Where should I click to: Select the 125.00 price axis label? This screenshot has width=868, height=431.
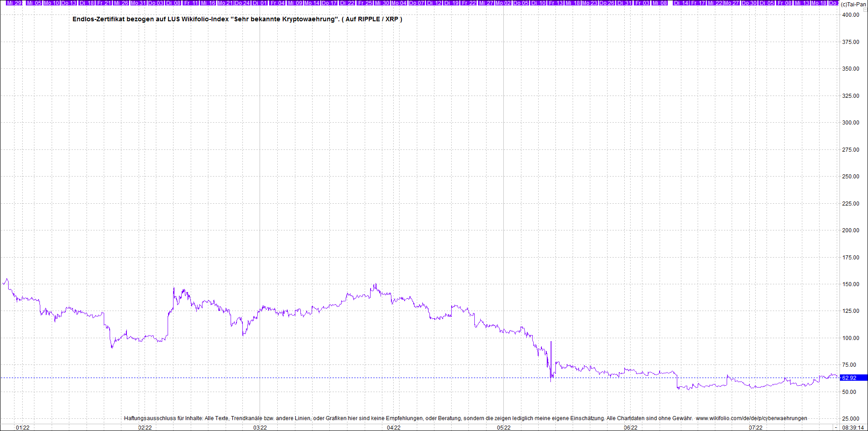[850, 311]
